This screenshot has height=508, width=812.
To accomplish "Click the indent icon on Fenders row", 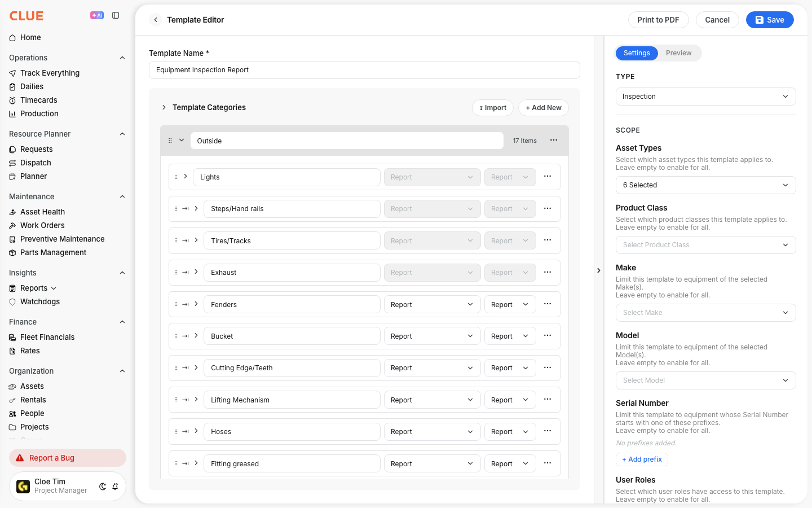I will coord(186,304).
